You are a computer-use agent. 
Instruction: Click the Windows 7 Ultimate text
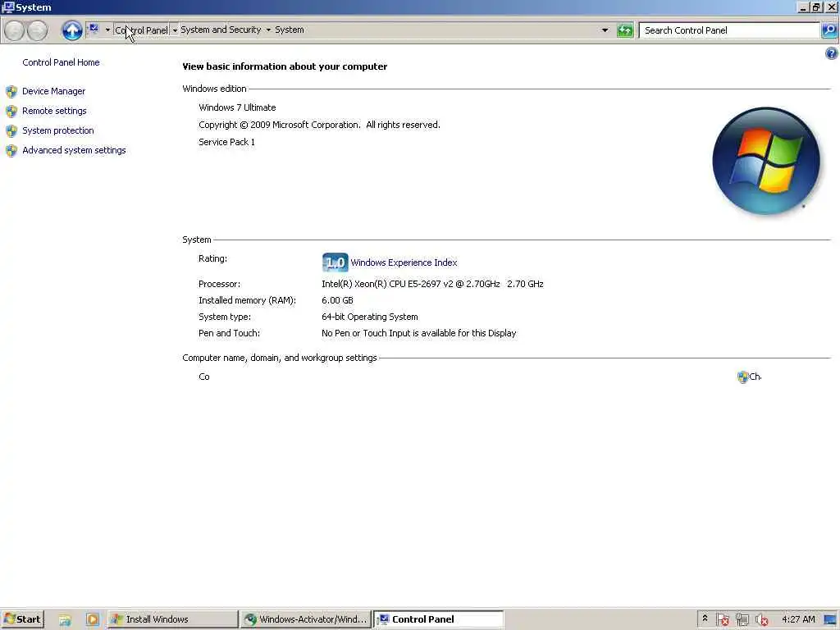(237, 107)
